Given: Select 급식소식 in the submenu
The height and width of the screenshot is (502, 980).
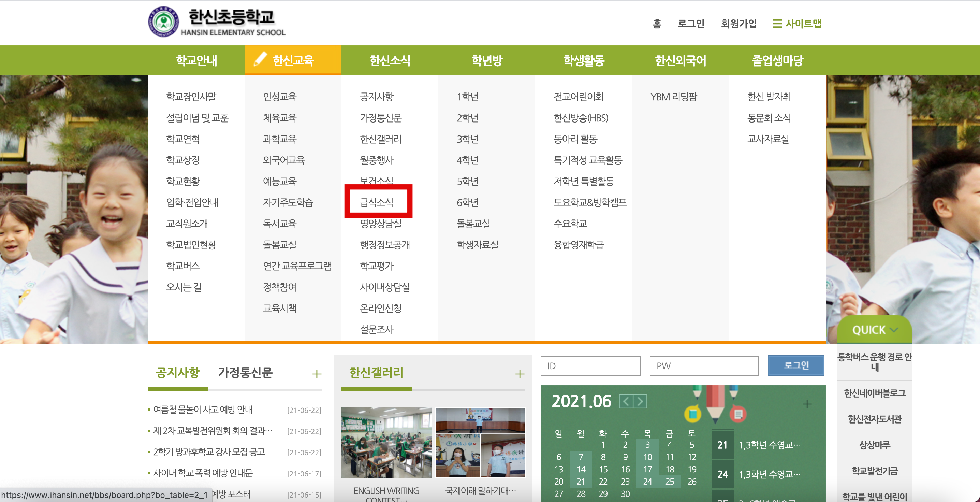Looking at the screenshot, I should [377, 202].
